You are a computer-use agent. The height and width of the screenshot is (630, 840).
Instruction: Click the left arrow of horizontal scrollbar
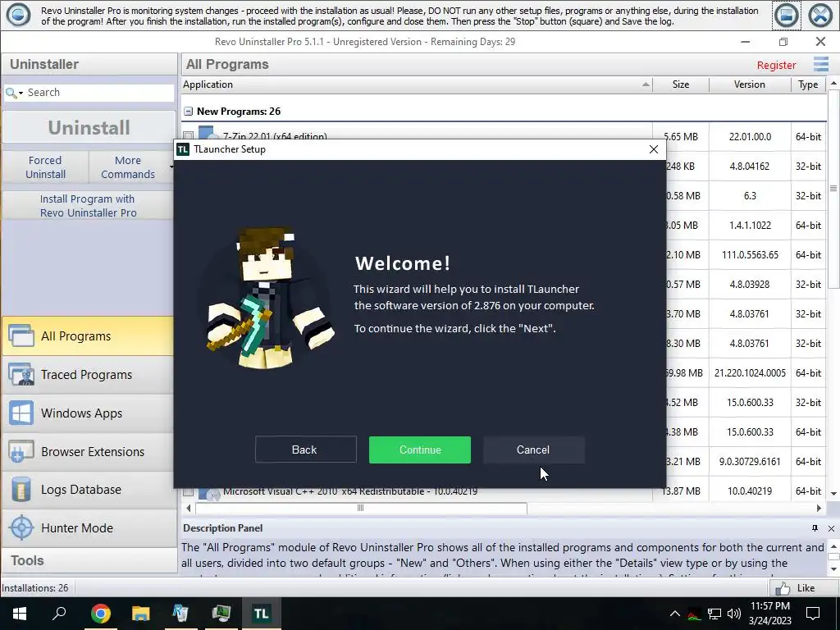[x=188, y=508]
